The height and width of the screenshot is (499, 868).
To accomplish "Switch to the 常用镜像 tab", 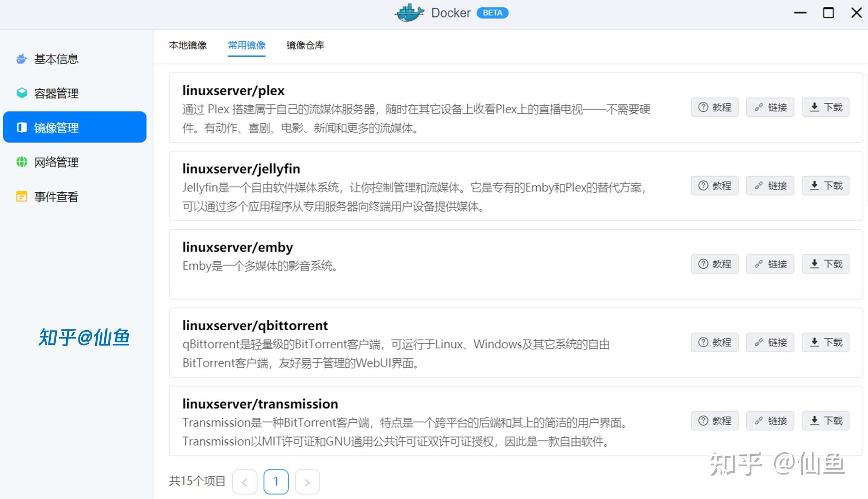I will (x=247, y=45).
